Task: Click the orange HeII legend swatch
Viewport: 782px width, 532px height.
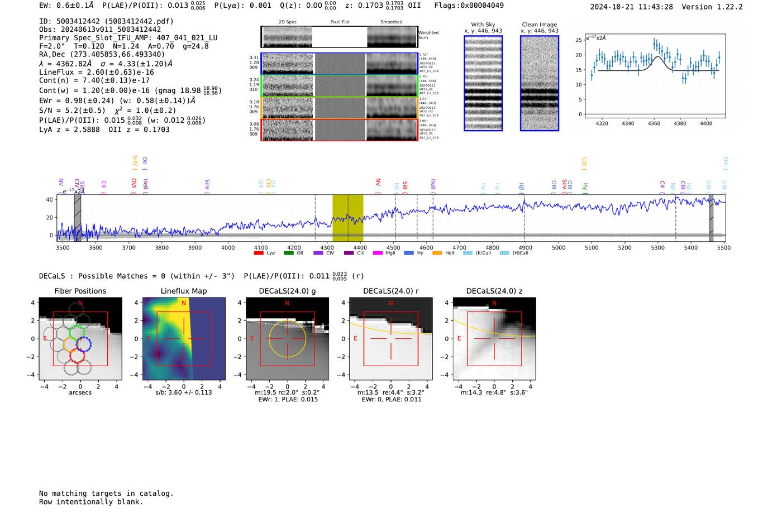Action: tap(437, 253)
